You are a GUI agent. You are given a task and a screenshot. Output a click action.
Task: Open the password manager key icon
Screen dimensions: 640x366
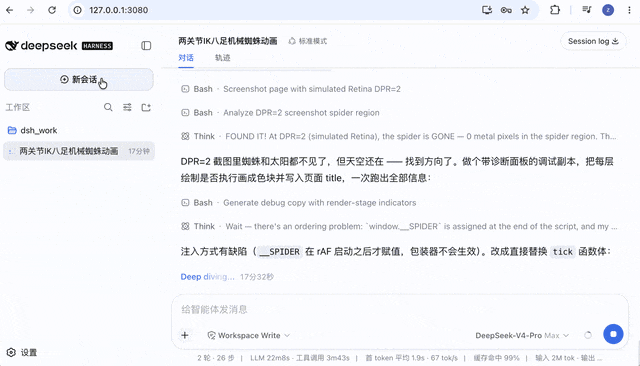tap(506, 10)
